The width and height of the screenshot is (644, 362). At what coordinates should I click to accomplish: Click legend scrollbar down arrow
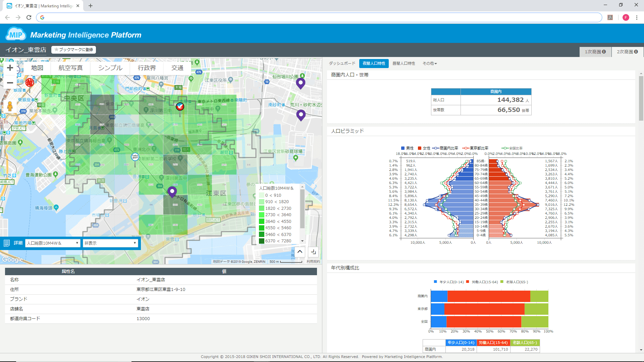click(x=302, y=241)
